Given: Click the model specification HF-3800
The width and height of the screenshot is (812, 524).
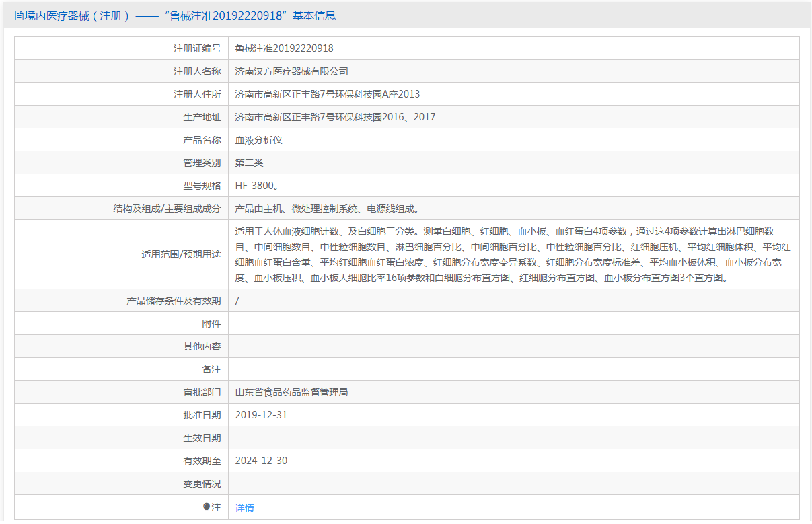Looking at the screenshot, I should point(257,186).
